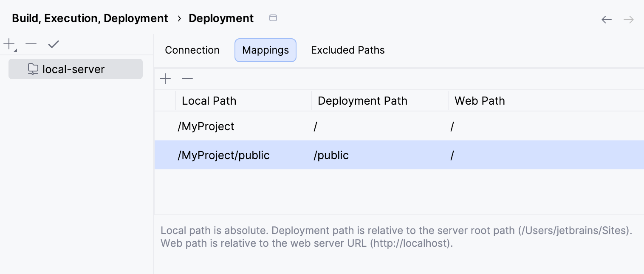Click the breadcrumb chevron separator
644x274 pixels.
pos(180,19)
